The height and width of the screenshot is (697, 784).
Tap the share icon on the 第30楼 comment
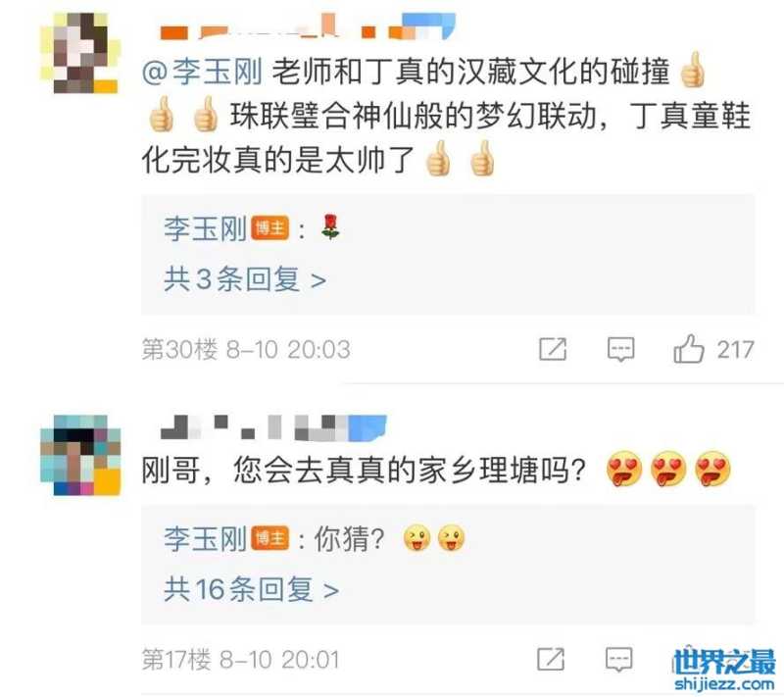(553, 349)
